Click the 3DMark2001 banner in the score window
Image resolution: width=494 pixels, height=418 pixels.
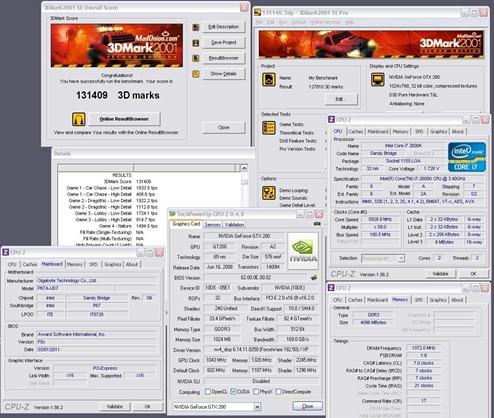tap(117, 46)
